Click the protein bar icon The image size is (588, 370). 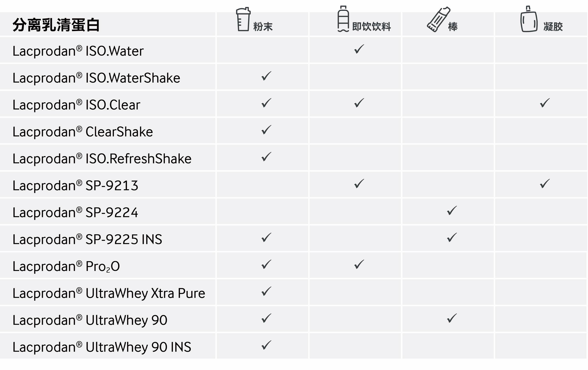click(x=439, y=19)
